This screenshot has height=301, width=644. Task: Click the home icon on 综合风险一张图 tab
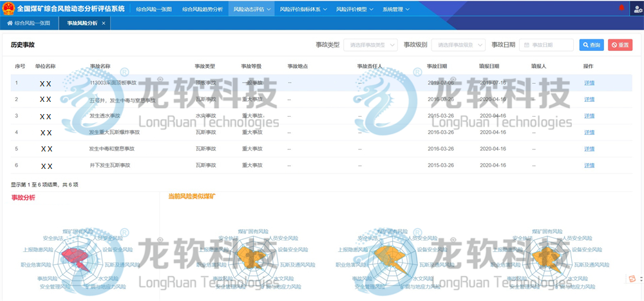[10, 23]
